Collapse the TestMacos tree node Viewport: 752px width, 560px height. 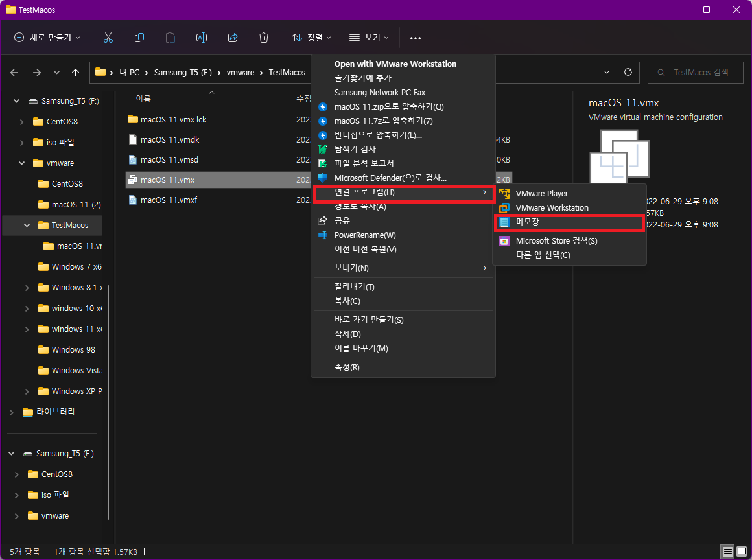(x=27, y=226)
